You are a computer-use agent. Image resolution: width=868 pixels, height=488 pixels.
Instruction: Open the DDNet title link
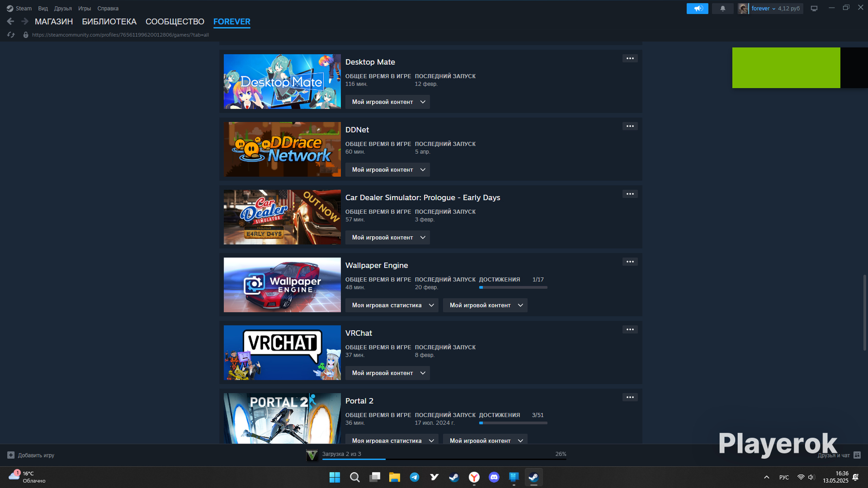(x=357, y=130)
